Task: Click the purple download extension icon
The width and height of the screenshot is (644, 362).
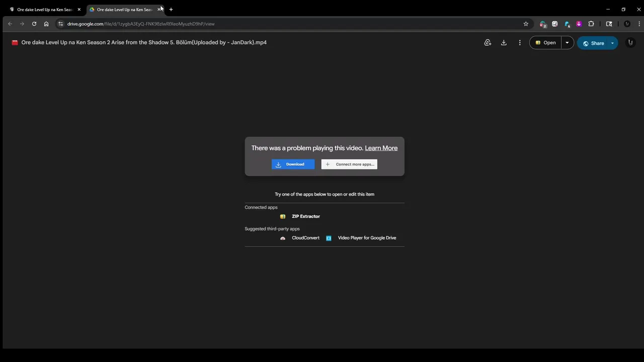Action: 579,24
